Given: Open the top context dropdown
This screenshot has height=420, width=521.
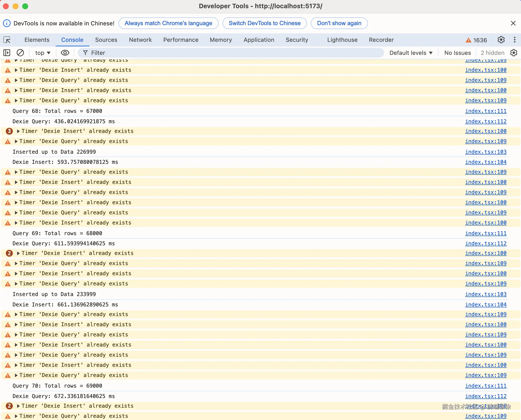Looking at the screenshot, I should [43, 53].
